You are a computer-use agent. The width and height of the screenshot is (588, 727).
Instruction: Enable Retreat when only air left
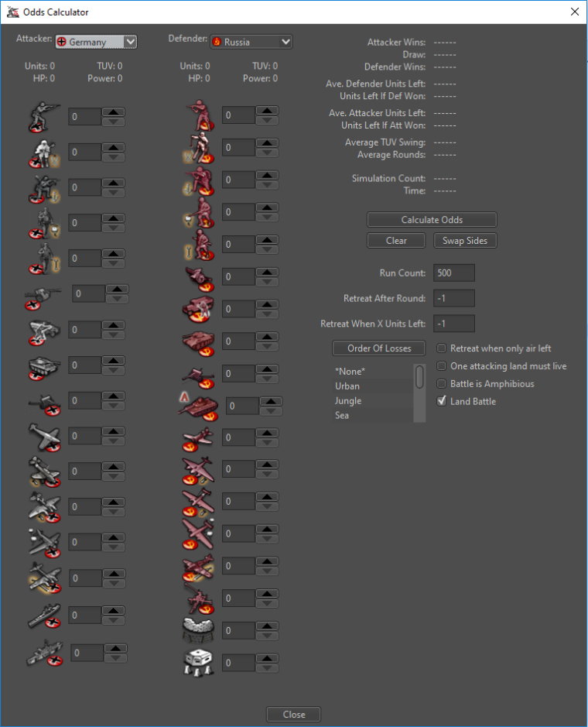coord(442,349)
